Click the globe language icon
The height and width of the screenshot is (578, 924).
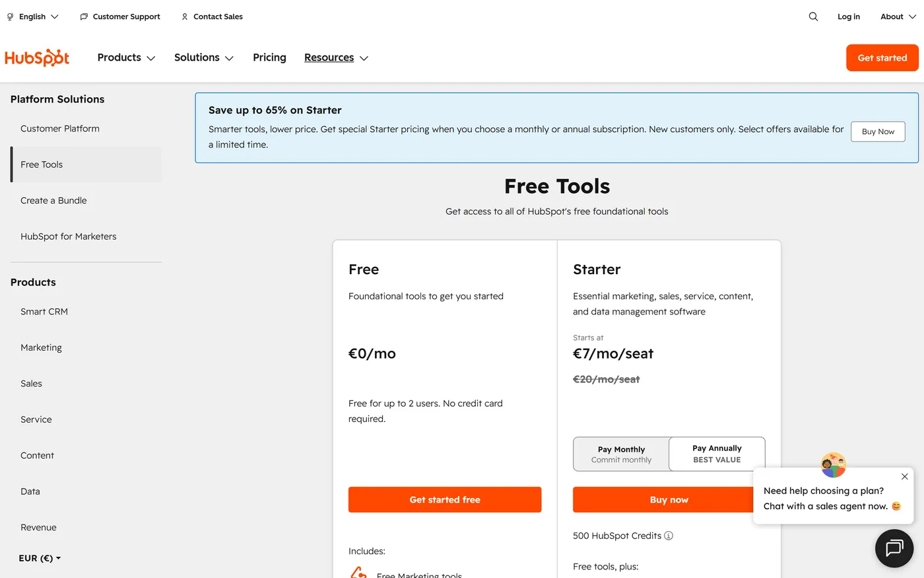click(x=10, y=17)
